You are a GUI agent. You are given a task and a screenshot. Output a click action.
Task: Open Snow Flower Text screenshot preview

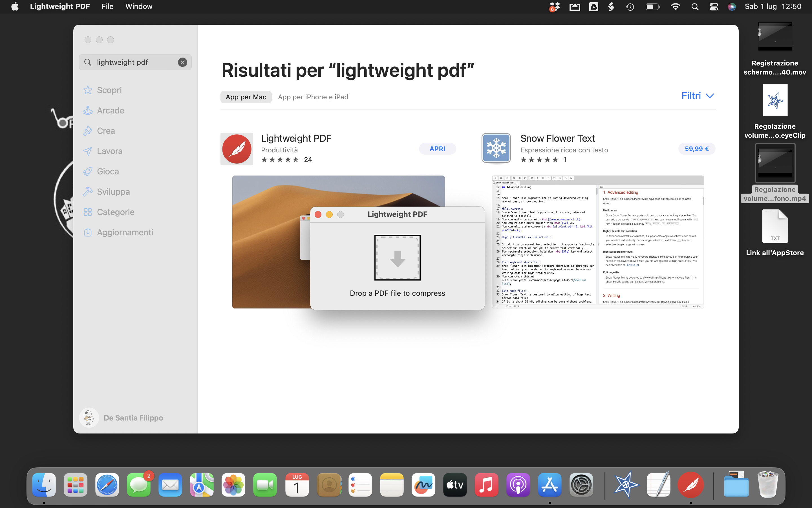click(x=598, y=242)
